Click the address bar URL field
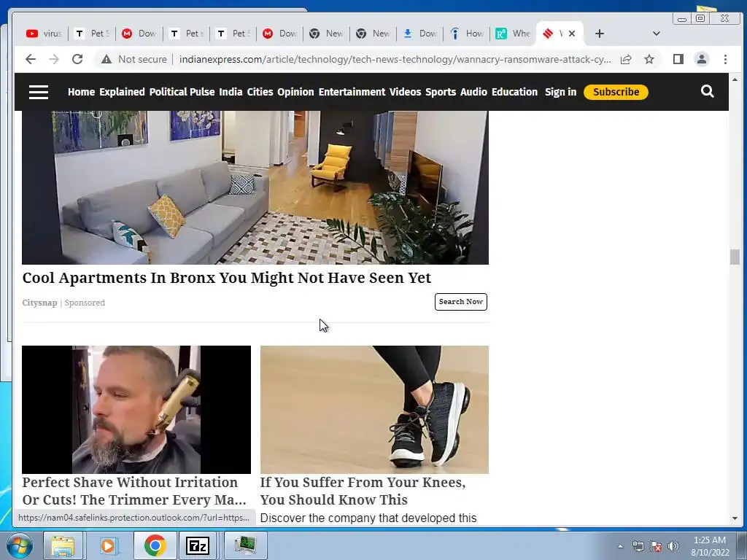This screenshot has width=747, height=560. tap(395, 59)
